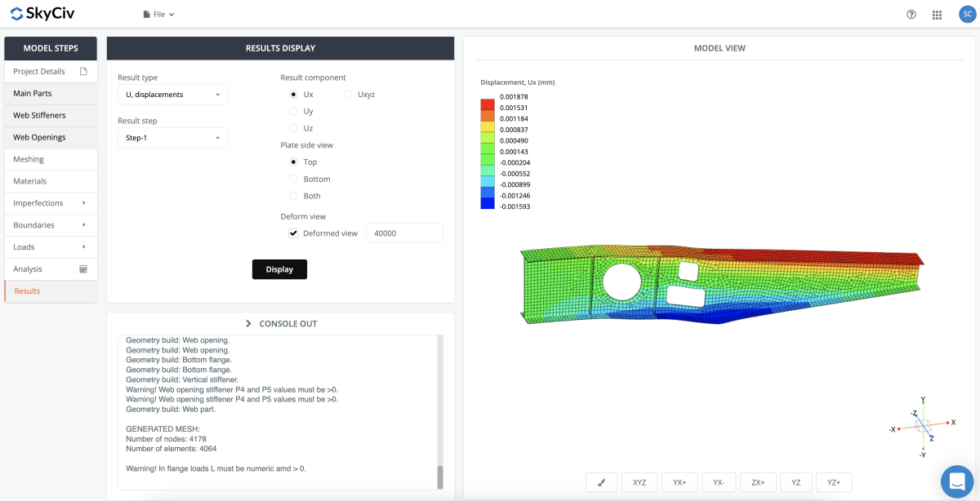Go to the Web Stiffeners step
This screenshot has height=501, width=980.
point(51,116)
